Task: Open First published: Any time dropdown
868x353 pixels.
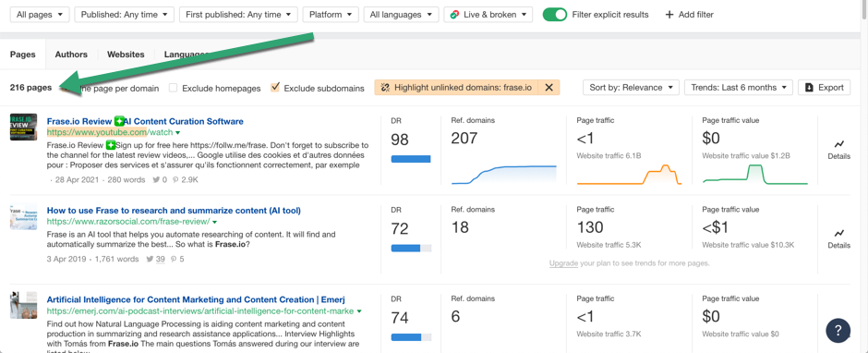Action: tap(238, 15)
